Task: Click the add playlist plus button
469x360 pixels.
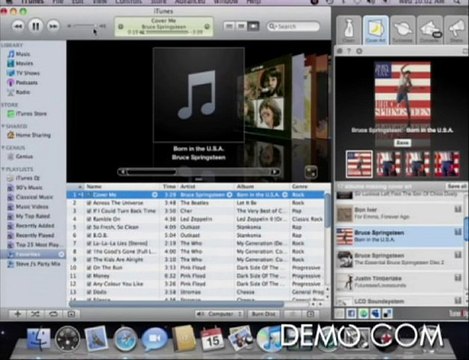Action: (18, 314)
